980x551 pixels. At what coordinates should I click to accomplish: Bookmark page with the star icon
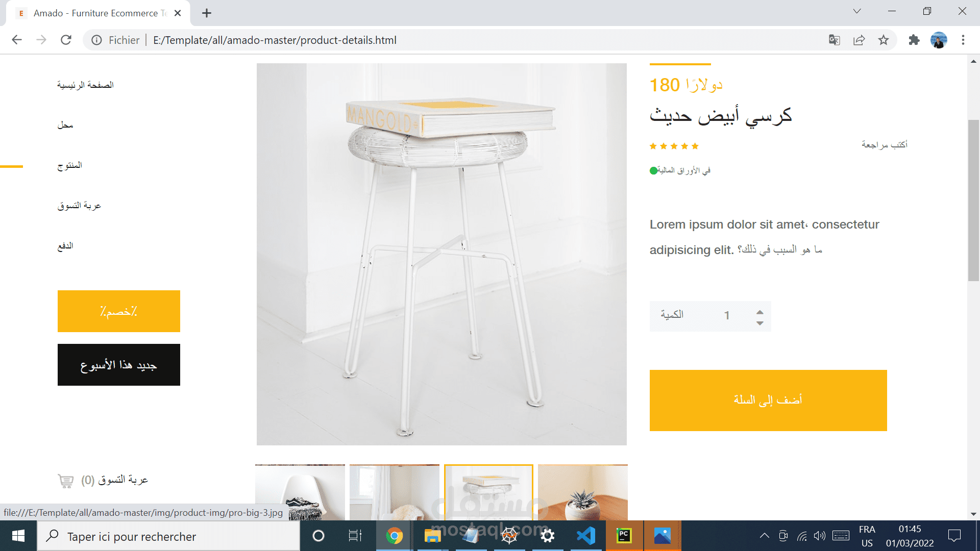coord(884,40)
